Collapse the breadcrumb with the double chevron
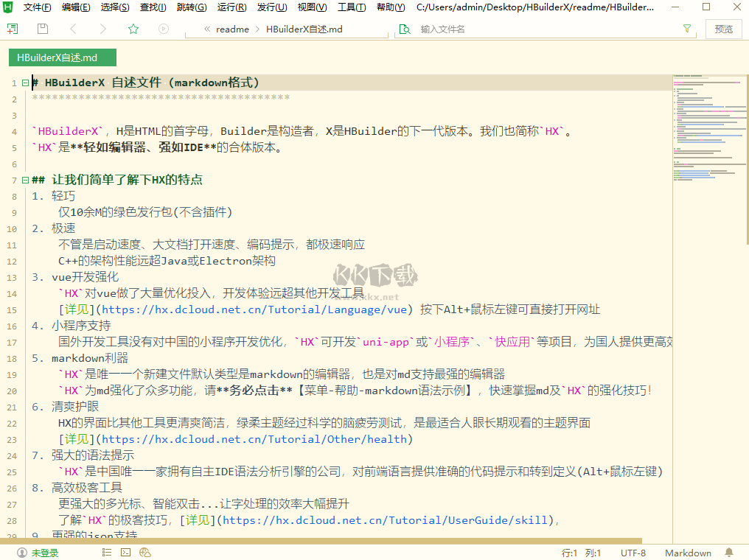Screen dimensions: 749x560 pos(206,29)
